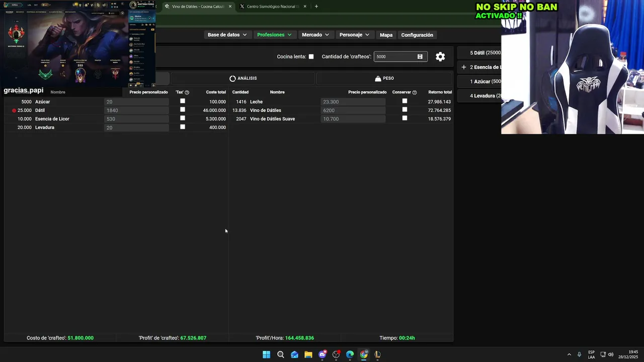The width and height of the screenshot is (644, 362).
Task: Open Microsoft Edge from the taskbar
Action: [350, 354]
